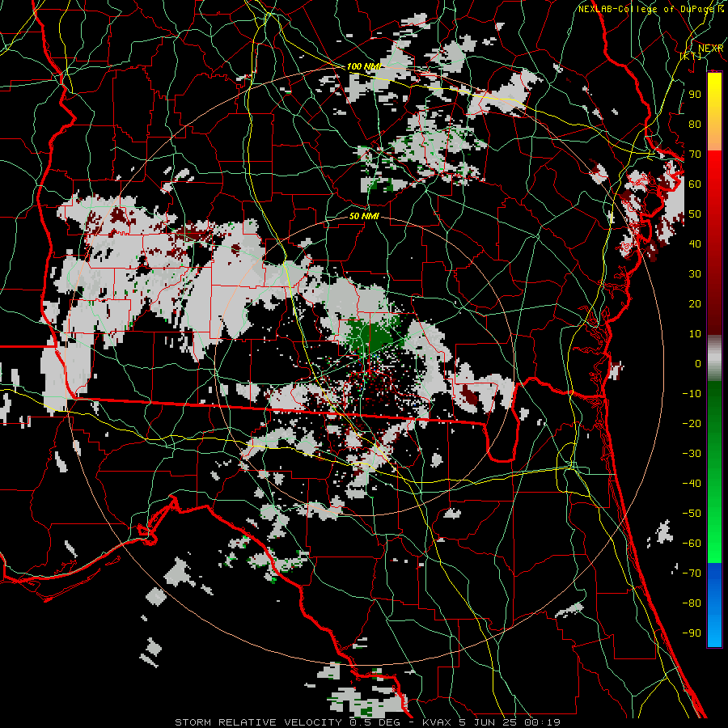Viewport: 728px width, 728px height.
Task: Click the -20 value on velocity scale
Action: (x=692, y=423)
